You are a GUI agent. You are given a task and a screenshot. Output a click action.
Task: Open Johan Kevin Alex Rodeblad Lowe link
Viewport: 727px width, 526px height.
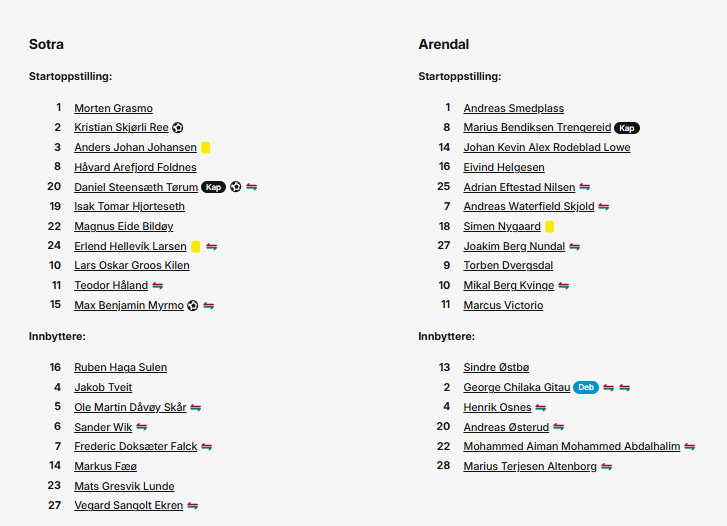click(547, 148)
